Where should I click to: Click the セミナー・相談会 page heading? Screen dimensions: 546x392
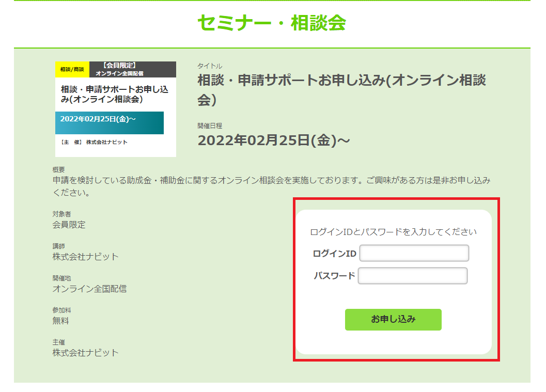(x=272, y=23)
